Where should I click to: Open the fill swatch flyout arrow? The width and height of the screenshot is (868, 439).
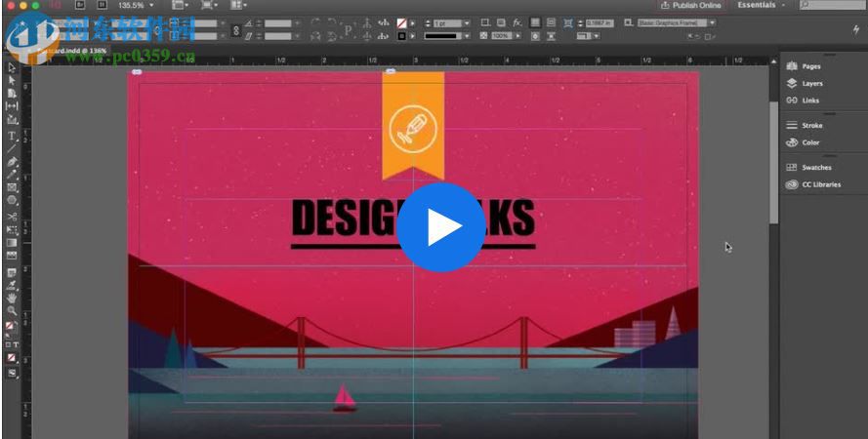[412, 23]
